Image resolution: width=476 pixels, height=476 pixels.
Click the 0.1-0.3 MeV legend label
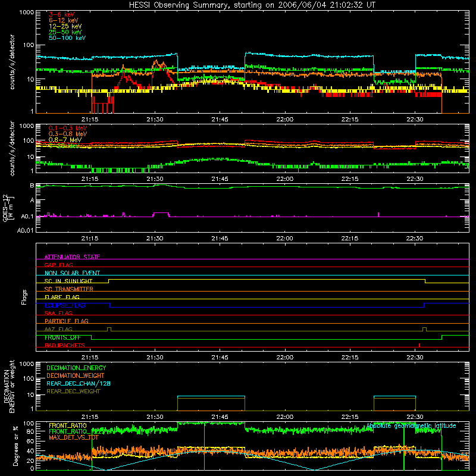(x=67, y=128)
